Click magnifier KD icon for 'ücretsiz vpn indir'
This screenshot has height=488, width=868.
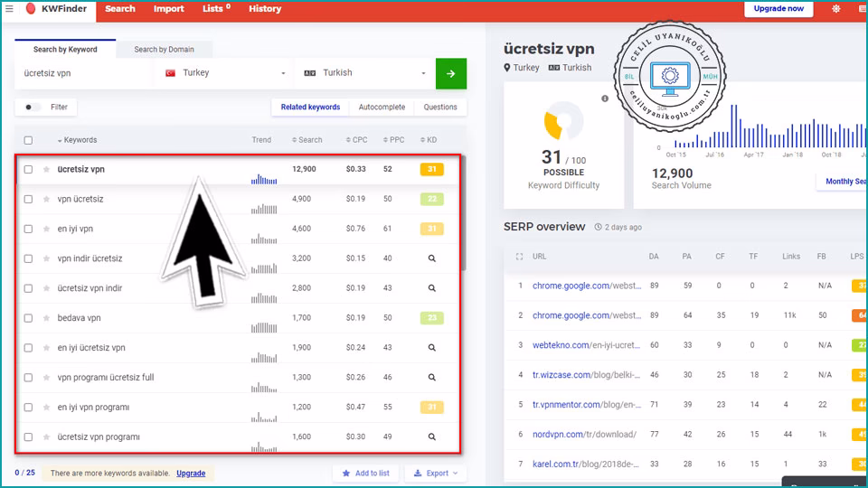tap(431, 288)
